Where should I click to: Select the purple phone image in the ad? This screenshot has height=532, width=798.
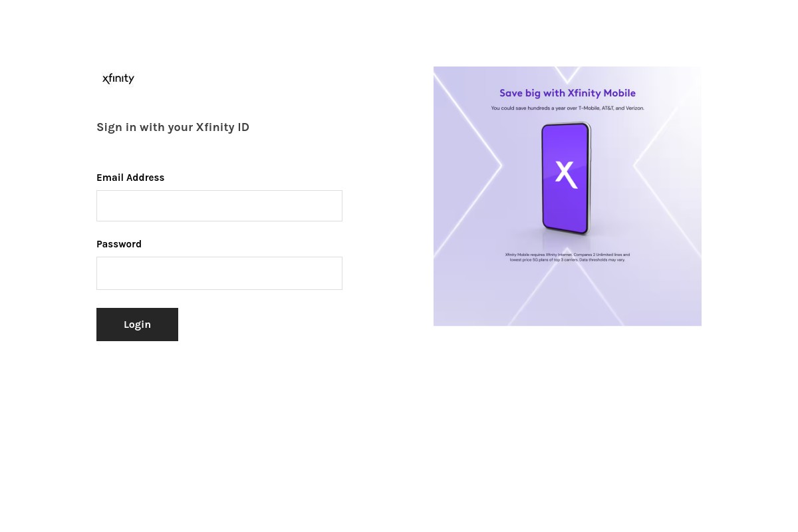coord(566,178)
